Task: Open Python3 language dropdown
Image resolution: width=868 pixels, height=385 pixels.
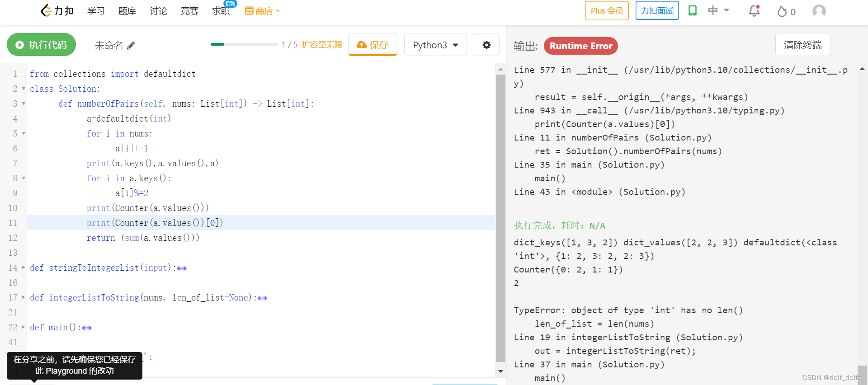Action: [435, 45]
